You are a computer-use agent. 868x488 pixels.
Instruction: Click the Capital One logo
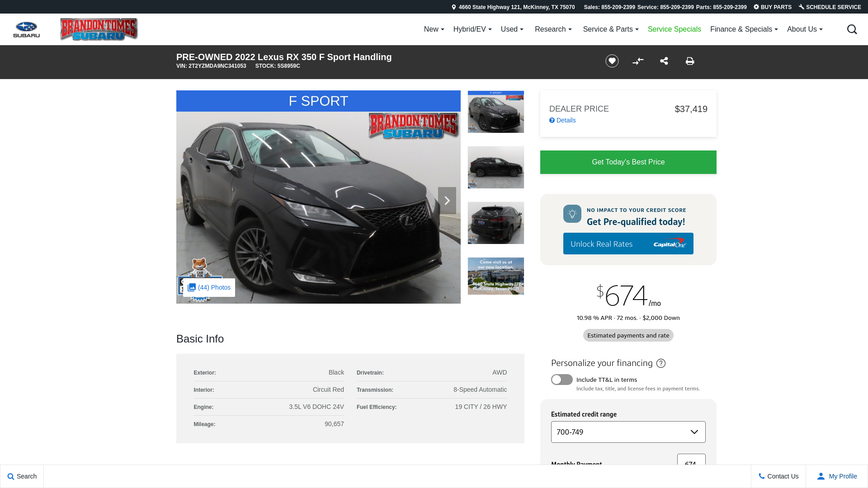(x=670, y=243)
